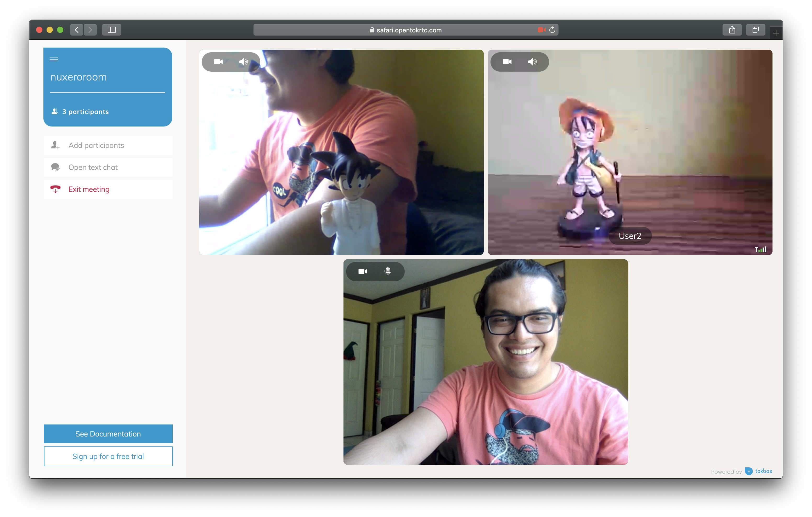Toggle your own camera in the bottom video
The width and height of the screenshot is (812, 517).
363,271
